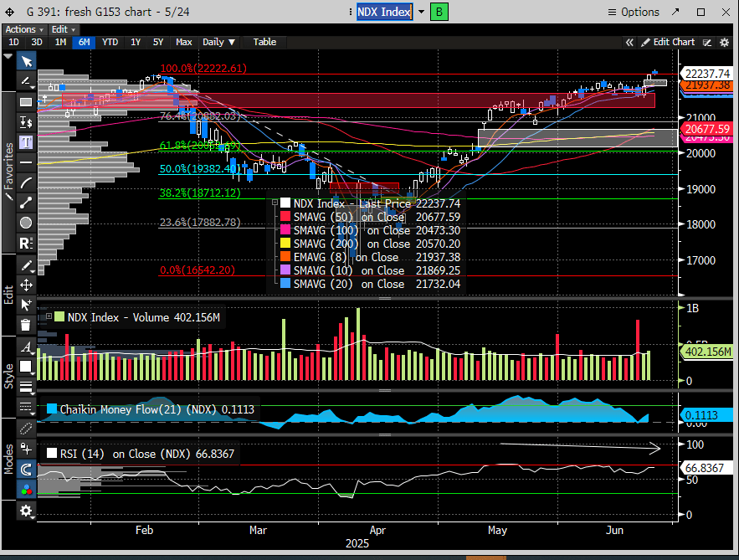Click the SMAVG (200) yellow legend swatch
The height and width of the screenshot is (560, 739).
click(x=285, y=244)
